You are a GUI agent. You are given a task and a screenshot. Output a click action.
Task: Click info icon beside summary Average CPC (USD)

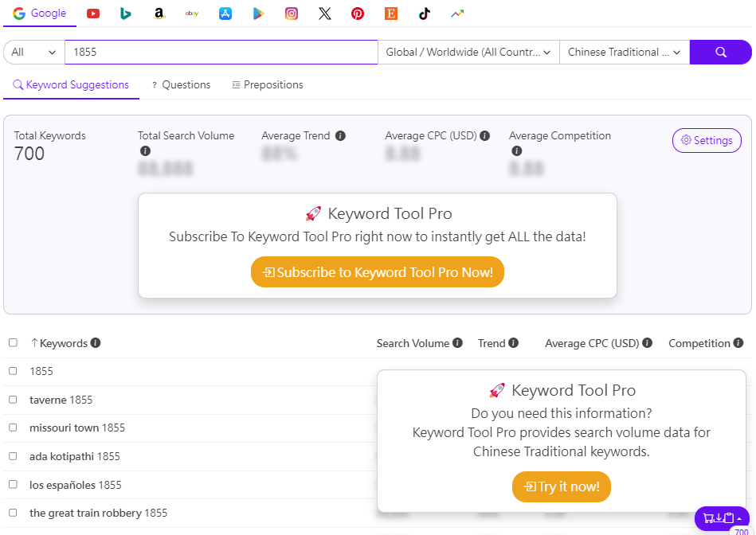point(485,136)
